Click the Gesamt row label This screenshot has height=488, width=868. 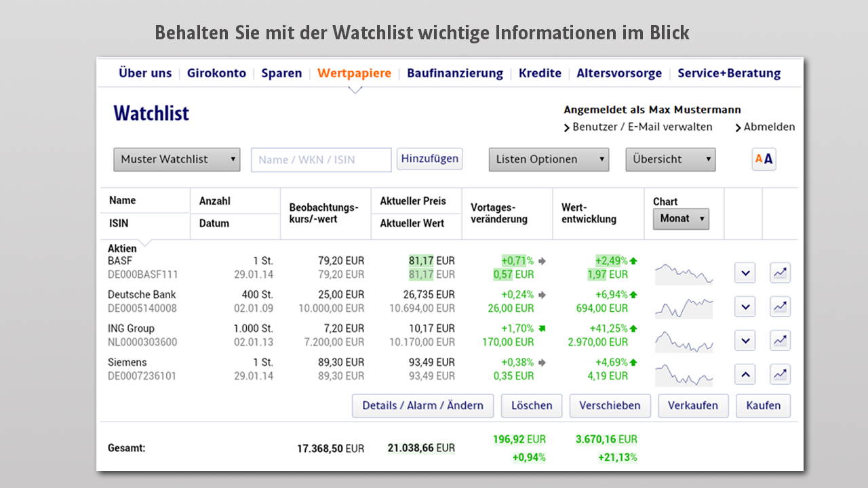(x=127, y=448)
